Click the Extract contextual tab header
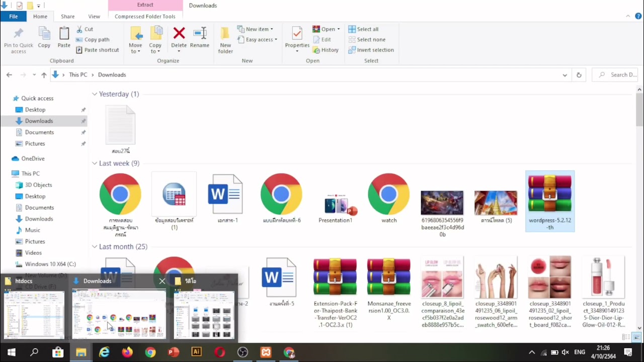 pyautogui.click(x=145, y=5)
